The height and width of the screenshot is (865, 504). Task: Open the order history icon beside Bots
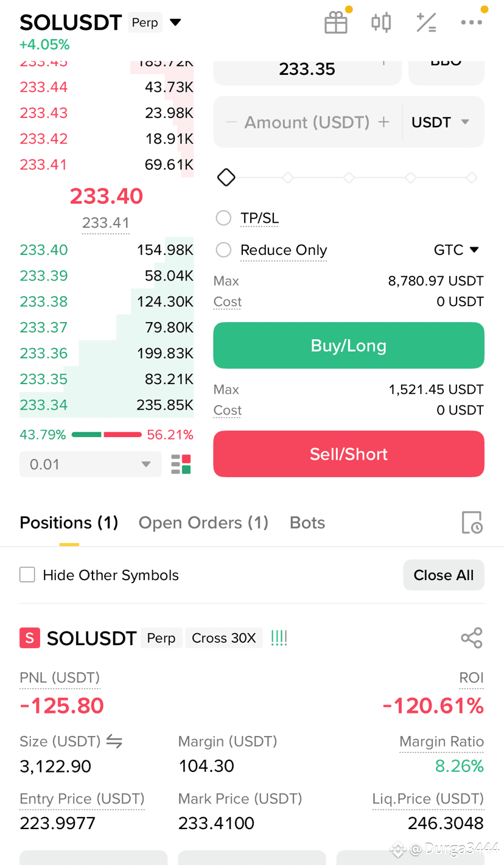coord(472,523)
